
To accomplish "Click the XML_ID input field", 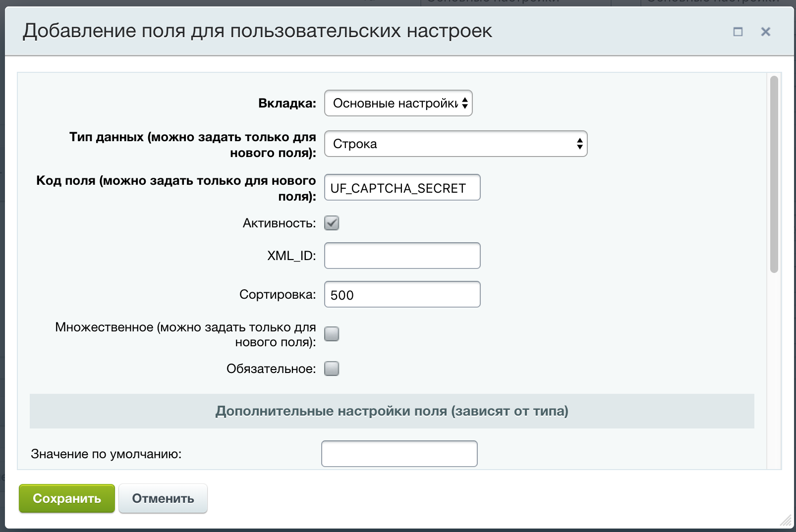I will click(402, 256).
